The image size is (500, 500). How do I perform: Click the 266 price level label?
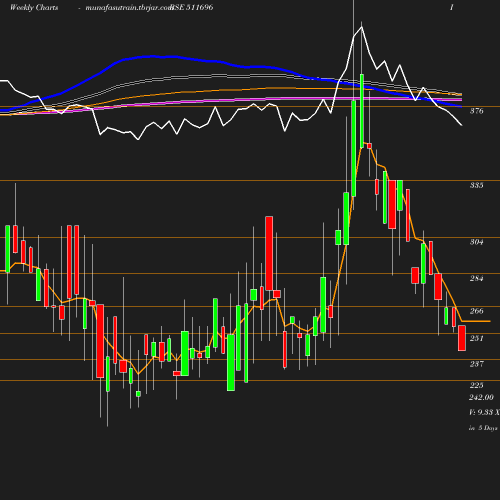[x=476, y=311]
